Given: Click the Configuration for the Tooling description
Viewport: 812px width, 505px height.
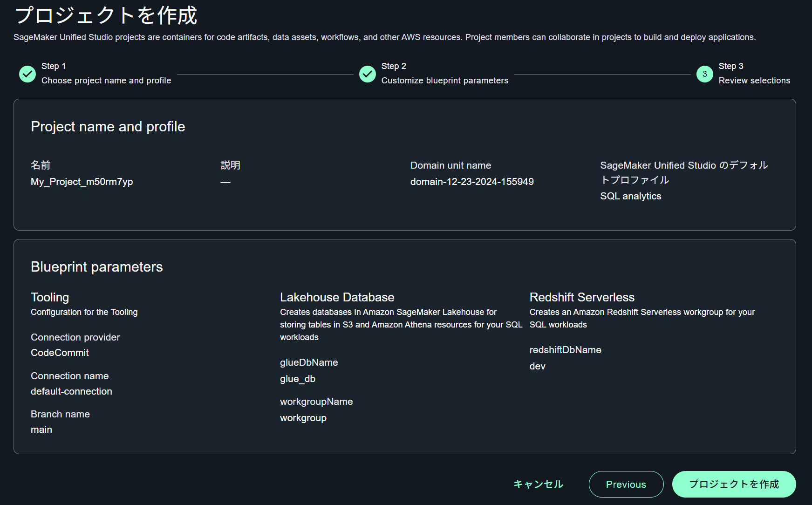Looking at the screenshot, I should [84, 312].
